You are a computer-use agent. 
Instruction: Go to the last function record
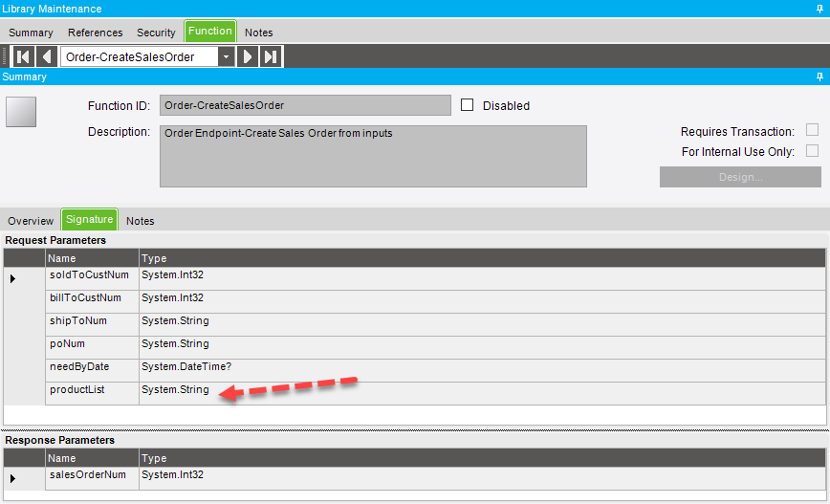coord(271,56)
